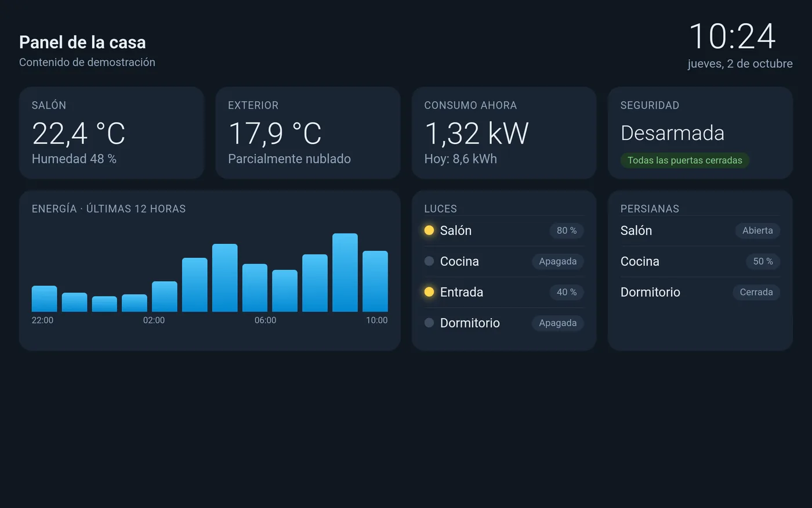The width and height of the screenshot is (812, 508).
Task: Click the SEGURIDAD card label
Action: (x=650, y=106)
